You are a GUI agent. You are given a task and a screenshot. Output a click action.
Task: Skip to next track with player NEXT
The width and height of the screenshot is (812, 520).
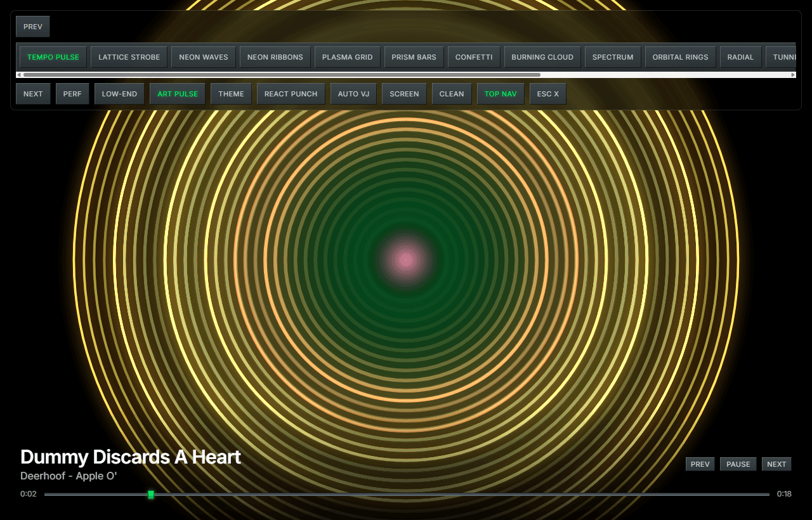pos(776,464)
